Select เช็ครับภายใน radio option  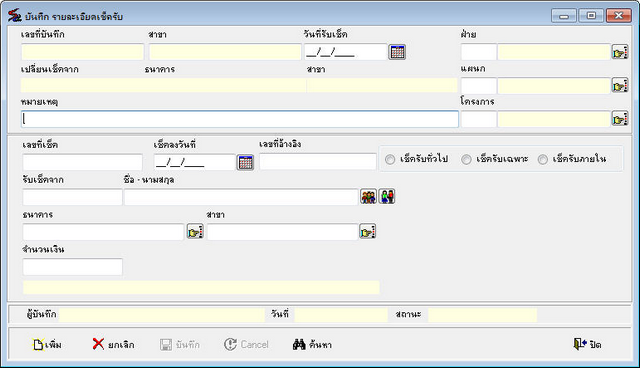[571, 159]
